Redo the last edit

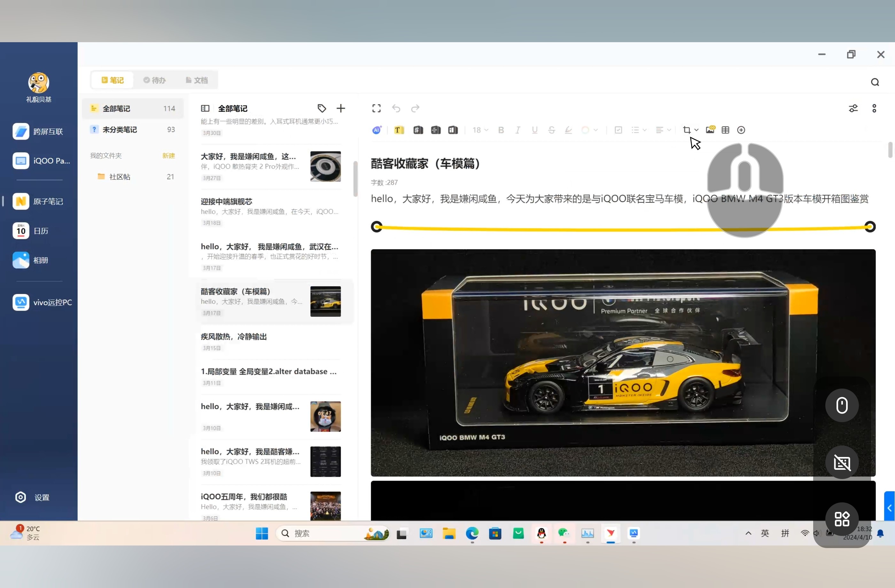point(415,108)
